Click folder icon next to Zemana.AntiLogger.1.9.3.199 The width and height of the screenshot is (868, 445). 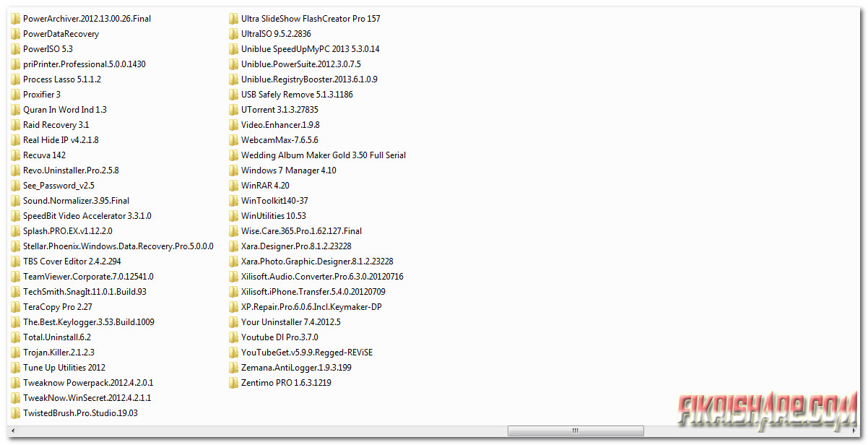[234, 368]
